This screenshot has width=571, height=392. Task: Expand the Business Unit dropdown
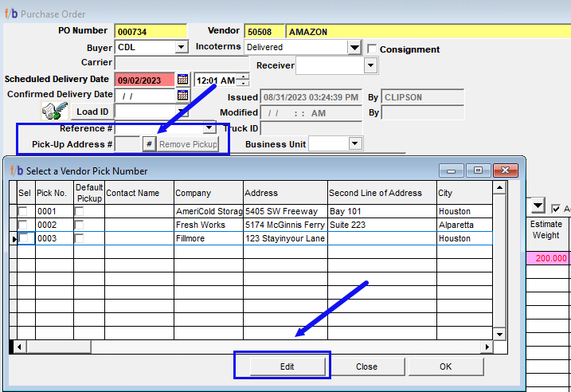pos(355,143)
